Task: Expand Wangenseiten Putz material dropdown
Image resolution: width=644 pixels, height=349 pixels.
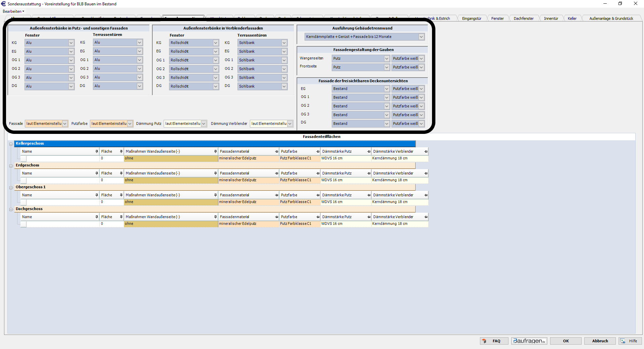Action: click(386, 59)
